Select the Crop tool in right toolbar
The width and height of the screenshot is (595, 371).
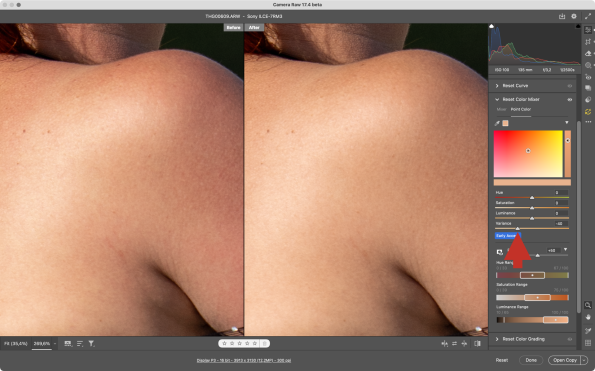(x=588, y=42)
